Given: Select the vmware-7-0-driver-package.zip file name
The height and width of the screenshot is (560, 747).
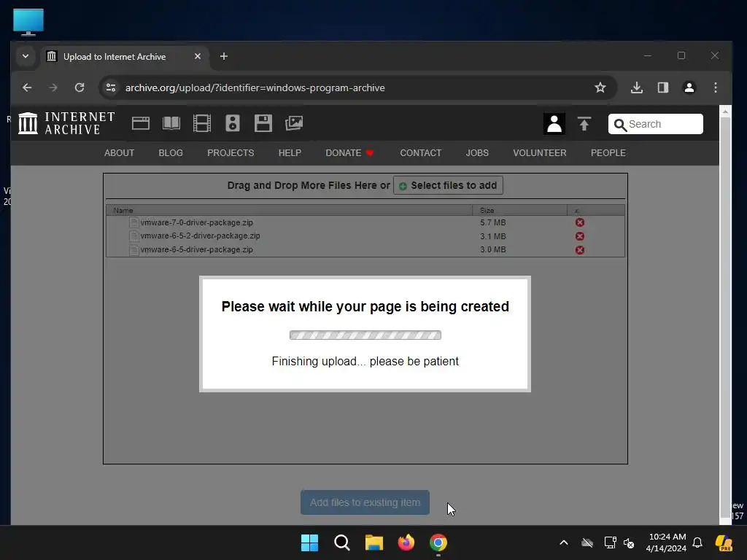Looking at the screenshot, I should click(197, 222).
